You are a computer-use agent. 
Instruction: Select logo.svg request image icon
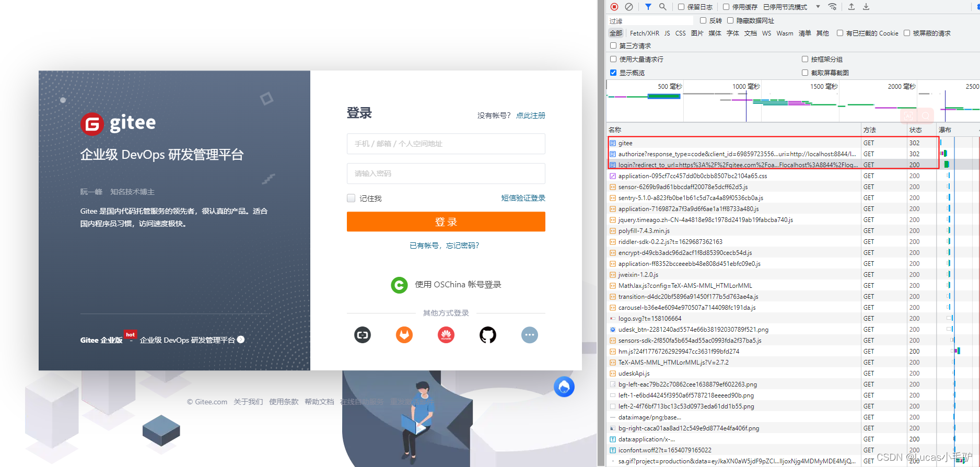(613, 319)
